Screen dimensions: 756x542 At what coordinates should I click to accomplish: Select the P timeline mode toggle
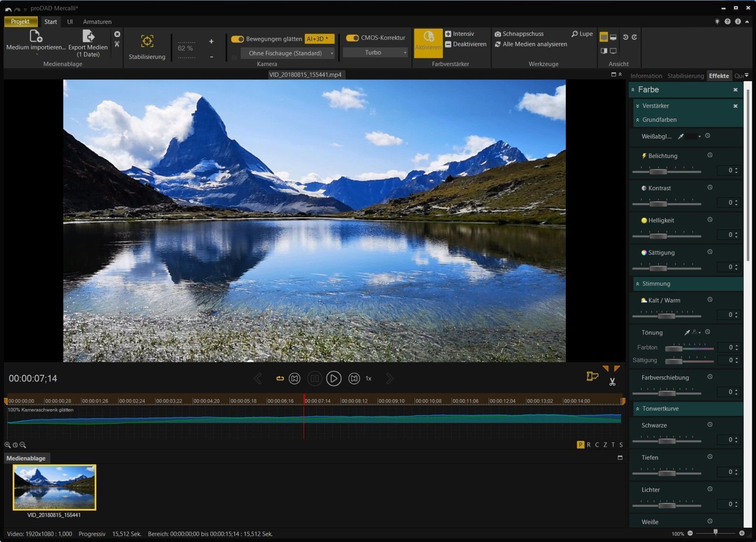click(x=580, y=445)
